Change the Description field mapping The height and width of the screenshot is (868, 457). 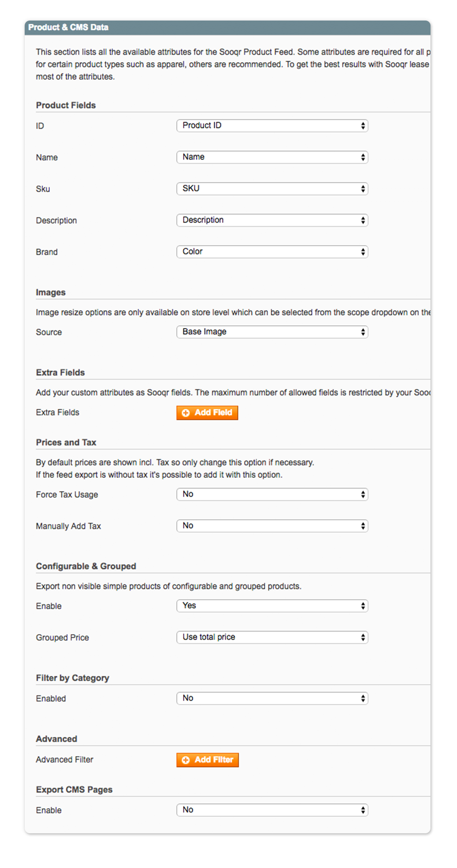point(272,220)
